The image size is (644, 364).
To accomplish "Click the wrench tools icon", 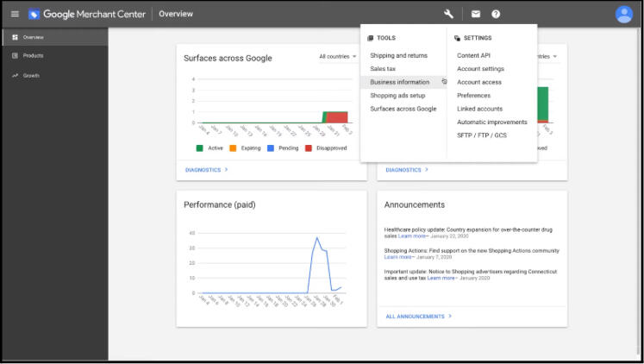I will click(x=448, y=14).
